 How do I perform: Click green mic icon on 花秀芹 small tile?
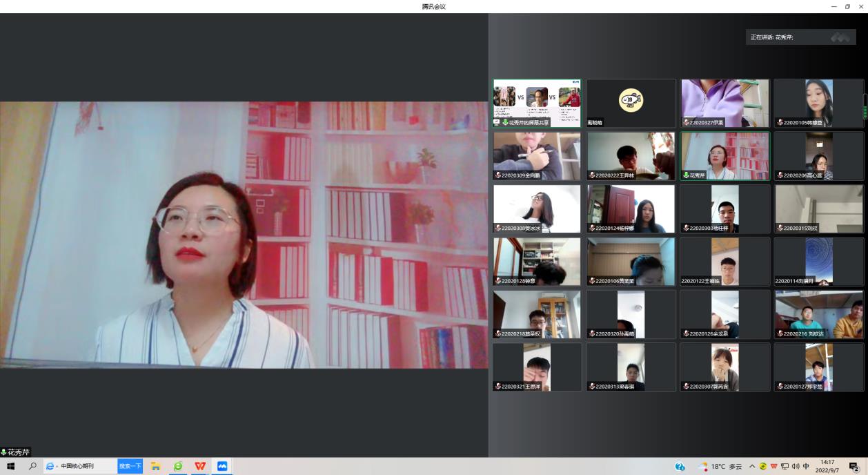coord(686,175)
